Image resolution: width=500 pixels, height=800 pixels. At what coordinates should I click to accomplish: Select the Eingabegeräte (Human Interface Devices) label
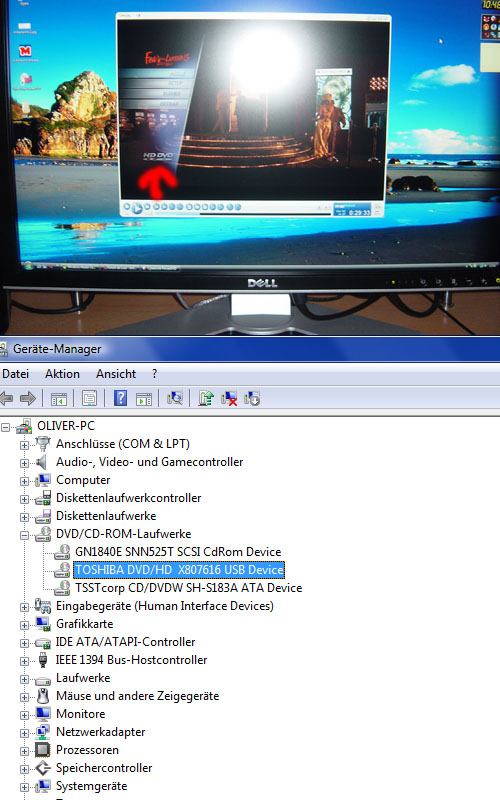click(165, 606)
